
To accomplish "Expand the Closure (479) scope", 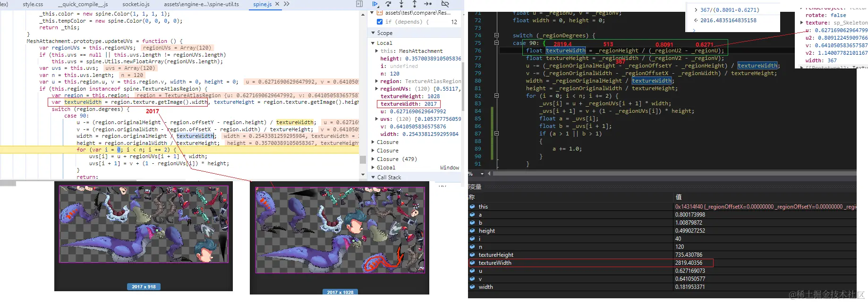I will 373,159.
